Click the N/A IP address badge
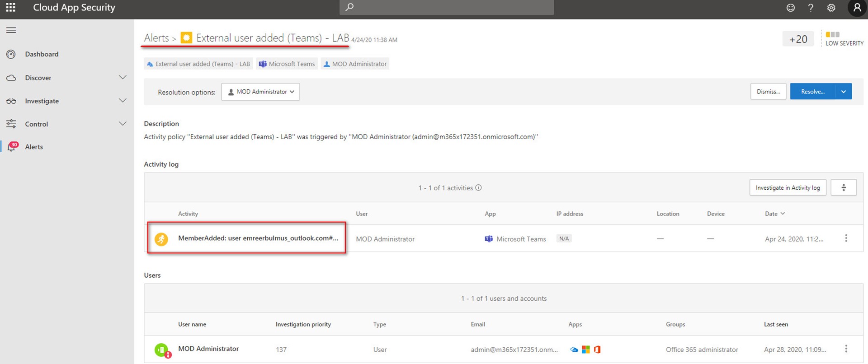Screen dimensions: 868x364 [x=564, y=238]
